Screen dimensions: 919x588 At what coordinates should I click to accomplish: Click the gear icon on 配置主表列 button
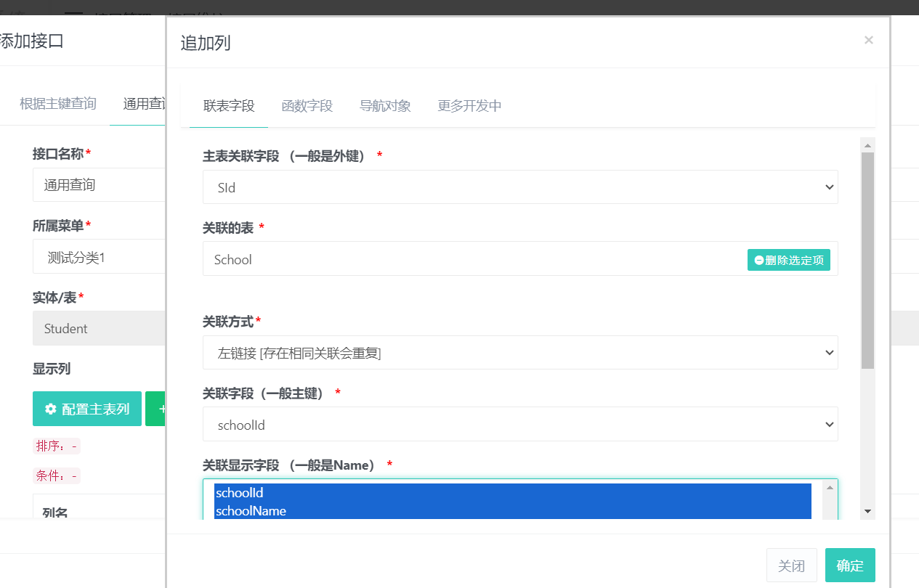click(x=49, y=409)
